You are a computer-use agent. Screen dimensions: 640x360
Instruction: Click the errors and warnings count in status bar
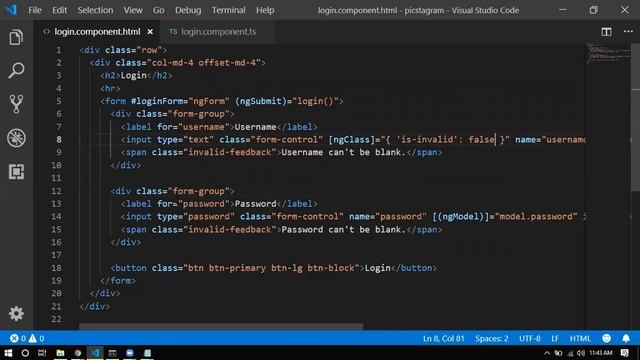[x=27, y=338]
